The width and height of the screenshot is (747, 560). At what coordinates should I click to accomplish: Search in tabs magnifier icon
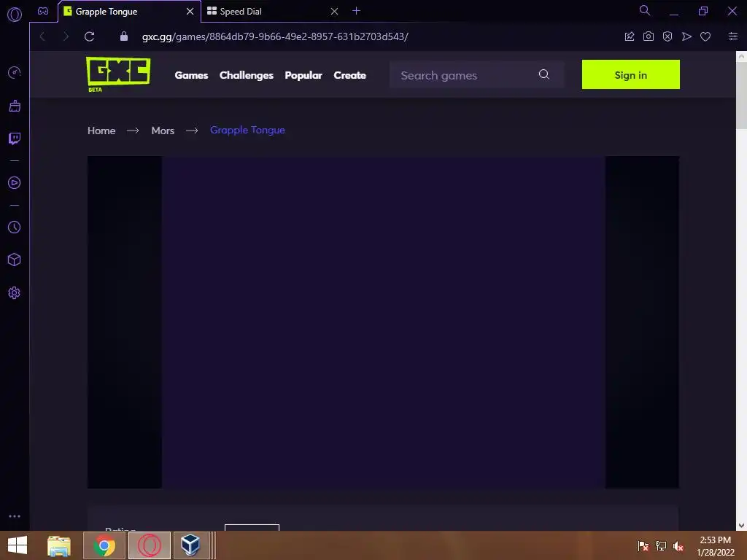(645, 10)
